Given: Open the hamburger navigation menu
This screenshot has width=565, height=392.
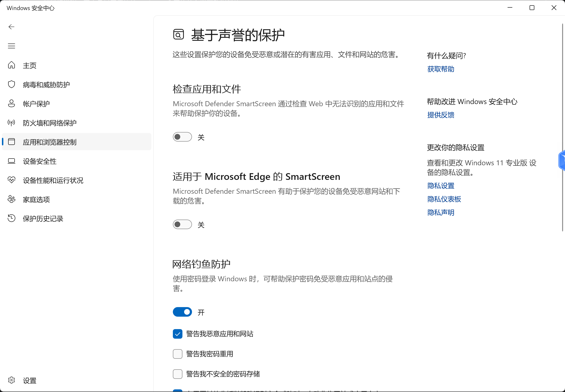Looking at the screenshot, I should pyautogui.click(x=11, y=46).
